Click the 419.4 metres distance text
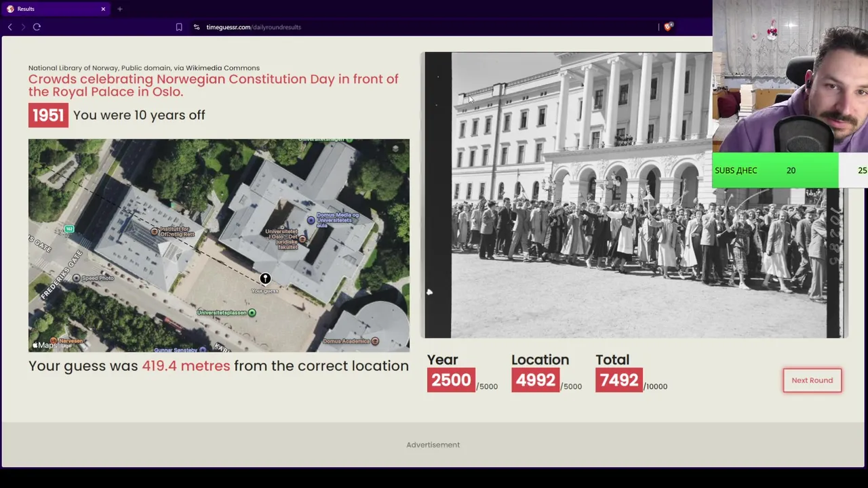 pos(186,366)
